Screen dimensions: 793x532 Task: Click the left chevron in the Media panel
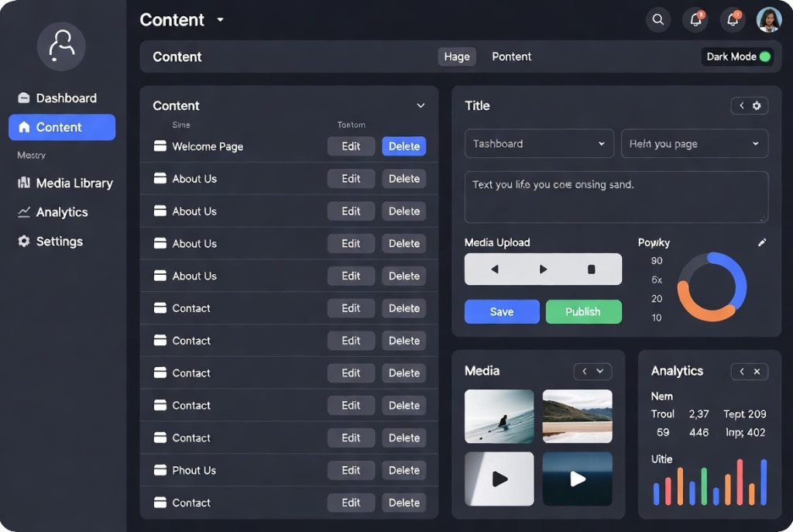[584, 371]
